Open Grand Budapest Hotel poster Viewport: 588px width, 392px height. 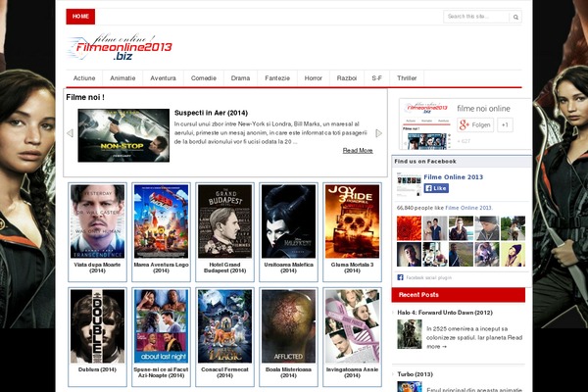pyautogui.click(x=225, y=221)
